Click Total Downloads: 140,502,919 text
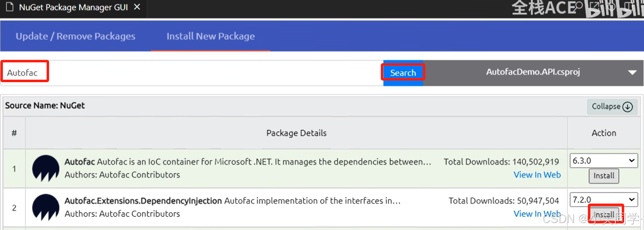The image size is (644, 230). (x=501, y=162)
